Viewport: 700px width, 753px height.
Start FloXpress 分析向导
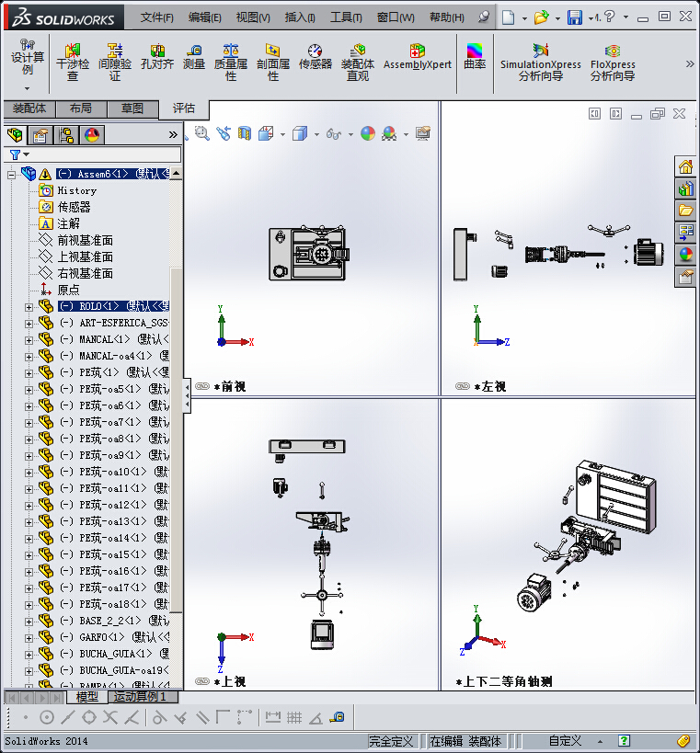point(613,63)
